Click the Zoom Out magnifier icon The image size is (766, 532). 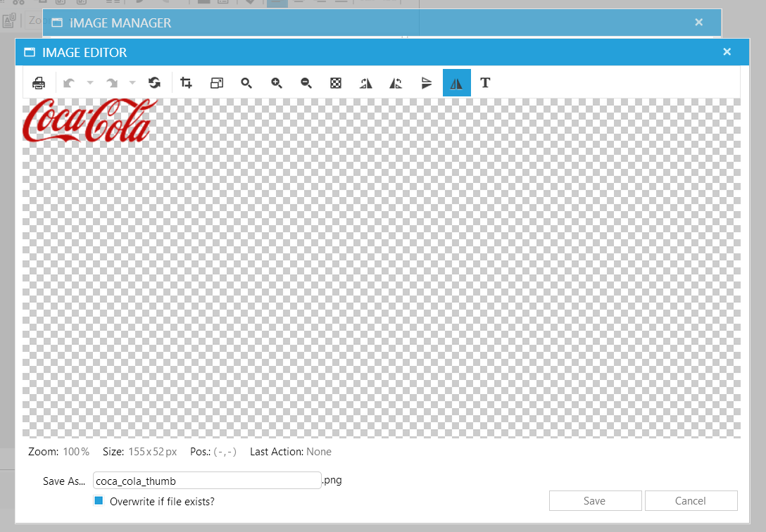pyautogui.click(x=306, y=83)
